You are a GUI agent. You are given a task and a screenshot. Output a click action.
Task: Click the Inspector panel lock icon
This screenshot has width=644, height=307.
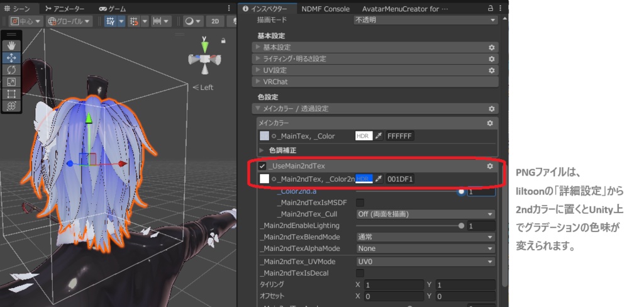point(491,8)
